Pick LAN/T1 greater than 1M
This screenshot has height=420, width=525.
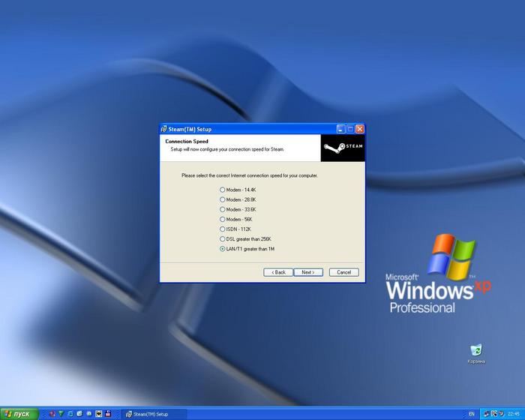tap(247, 249)
